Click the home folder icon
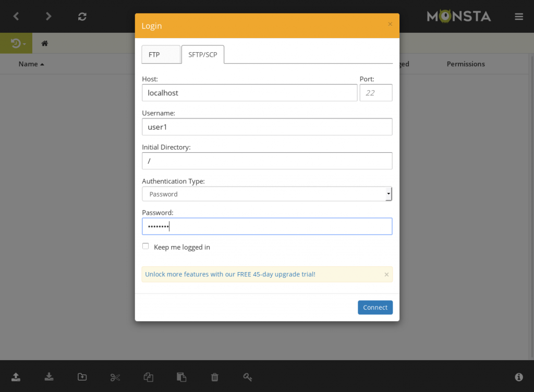The width and height of the screenshot is (534, 392). [x=45, y=43]
